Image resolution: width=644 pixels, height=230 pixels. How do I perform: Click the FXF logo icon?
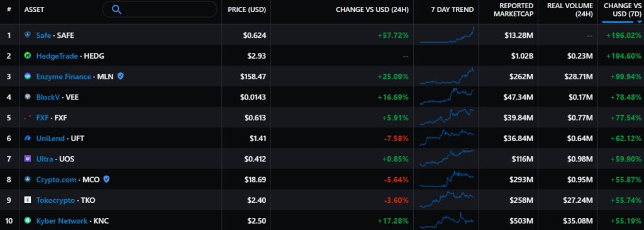click(28, 118)
